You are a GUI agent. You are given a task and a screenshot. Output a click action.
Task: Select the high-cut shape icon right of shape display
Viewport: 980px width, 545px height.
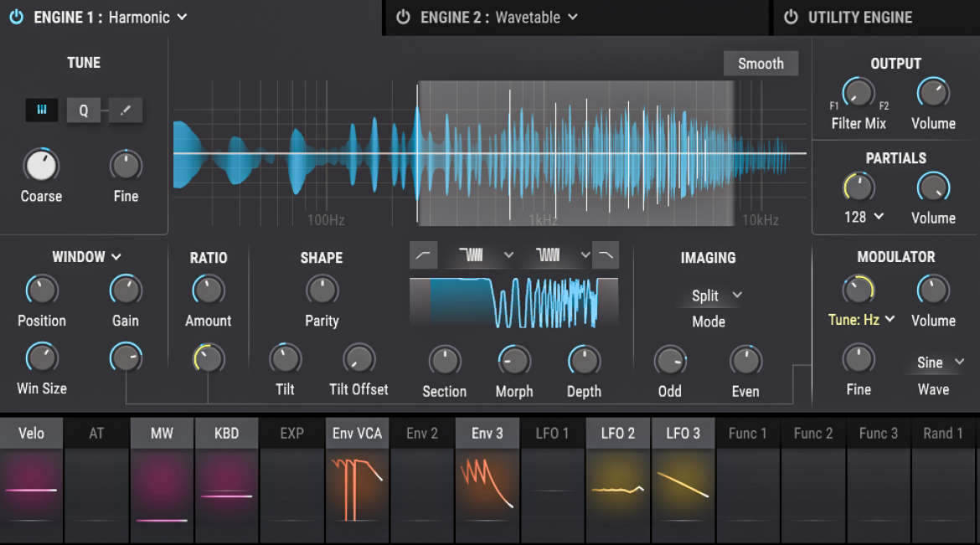606,255
